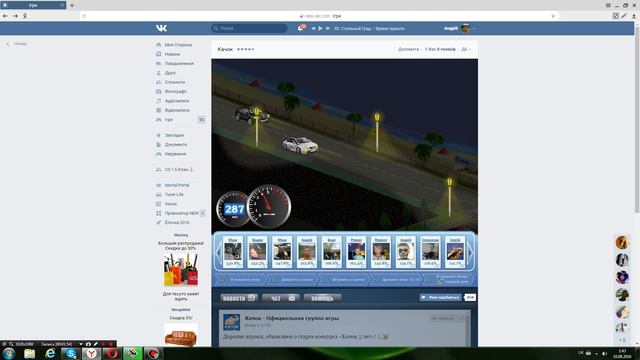Switch to the НОВОСТИ tab
The width and height of the screenshot is (640, 360).
tap(239, 298)
